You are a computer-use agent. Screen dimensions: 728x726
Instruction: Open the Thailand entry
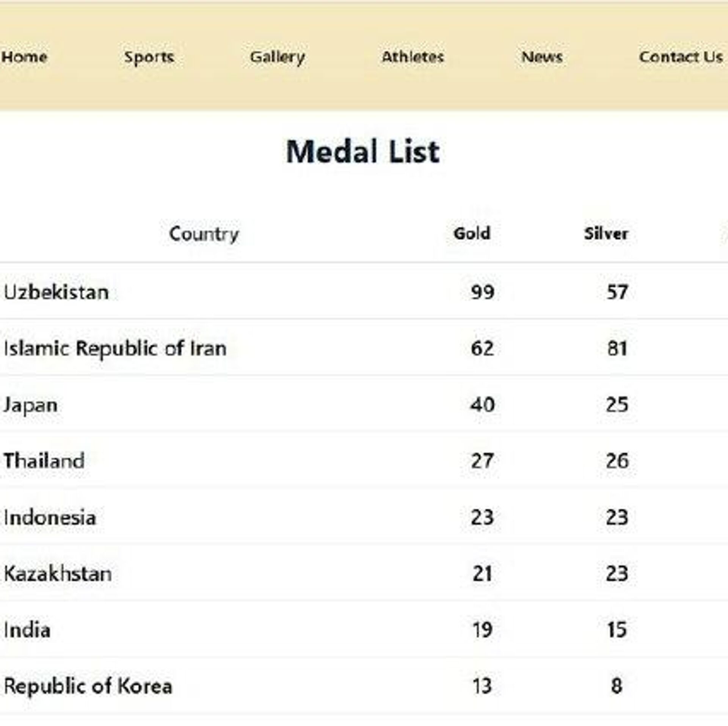[x=44, y=461]
